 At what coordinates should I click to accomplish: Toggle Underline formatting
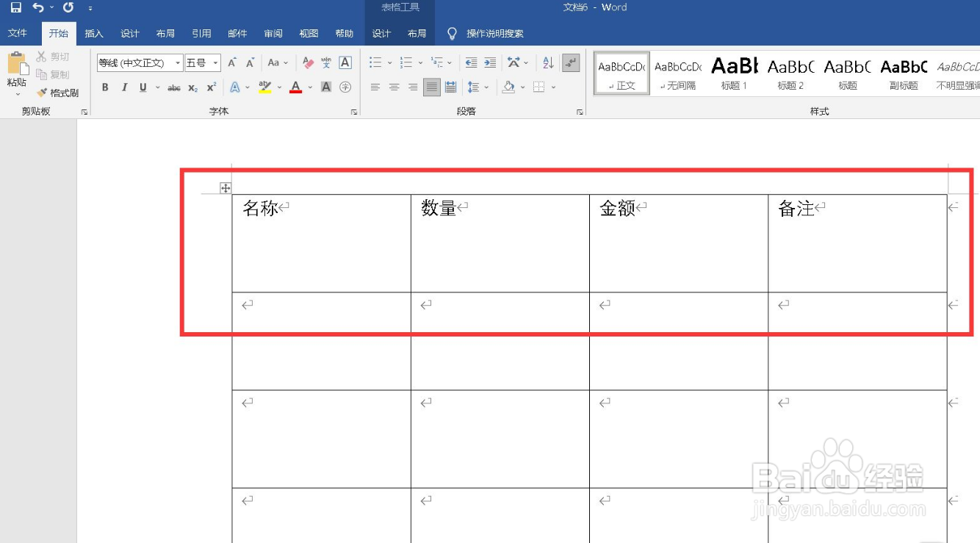[x=143, y=87]
